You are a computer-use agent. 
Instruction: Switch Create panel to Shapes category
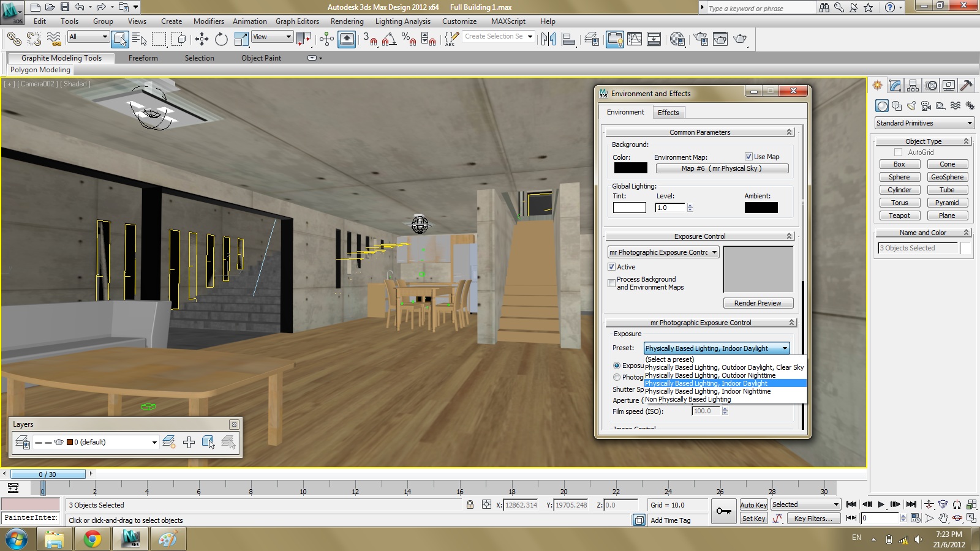(897, 106)
